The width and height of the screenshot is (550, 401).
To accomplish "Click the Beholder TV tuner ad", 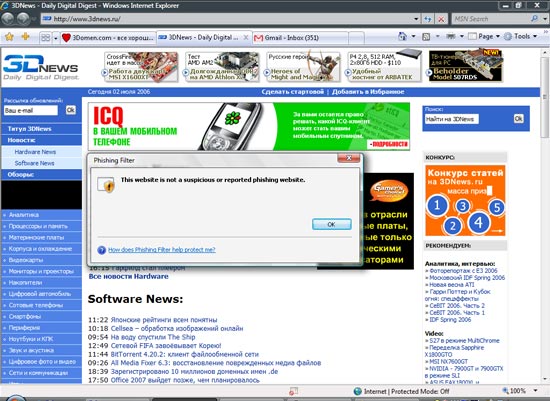I will (465, 66).
